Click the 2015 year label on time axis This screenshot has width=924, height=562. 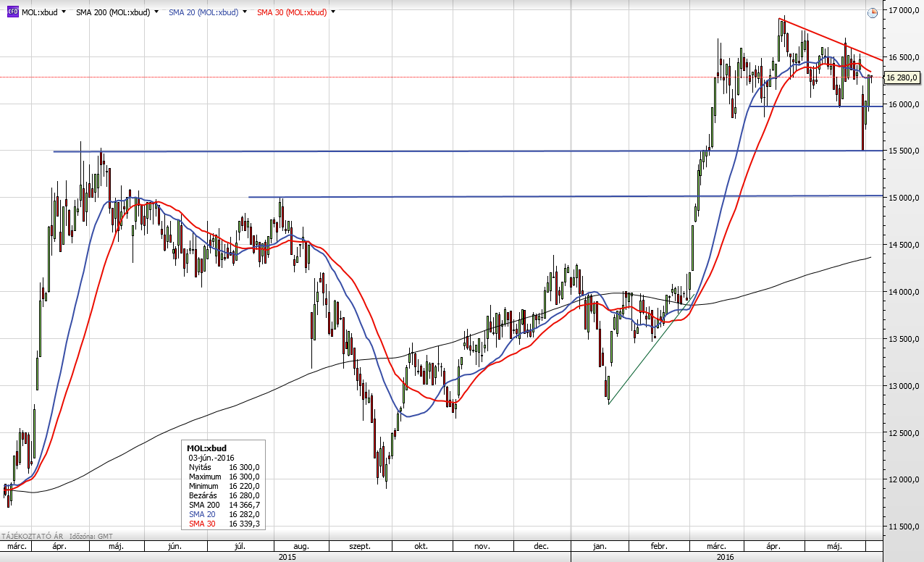pyautogui.click(x=287, y=557)
